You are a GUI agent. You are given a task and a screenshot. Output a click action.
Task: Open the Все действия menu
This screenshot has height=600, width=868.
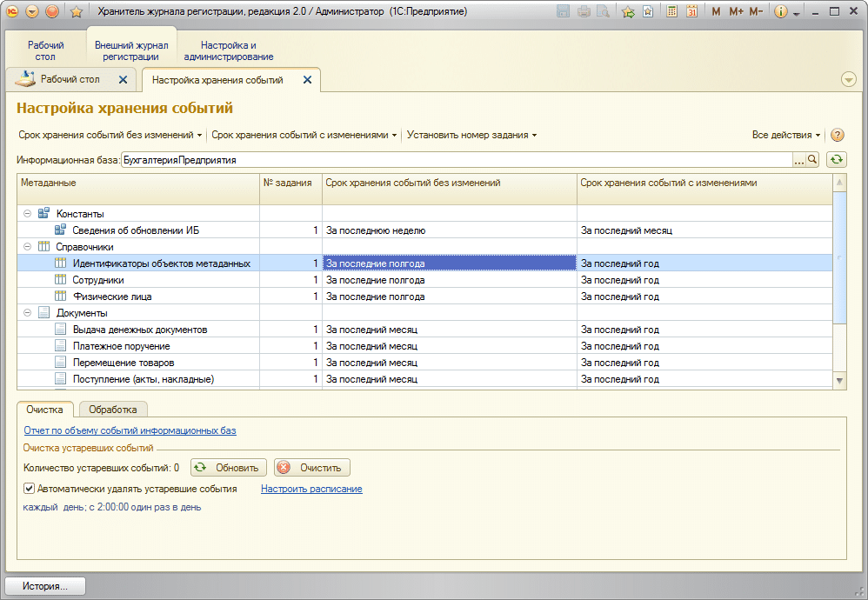click(785, 136)
